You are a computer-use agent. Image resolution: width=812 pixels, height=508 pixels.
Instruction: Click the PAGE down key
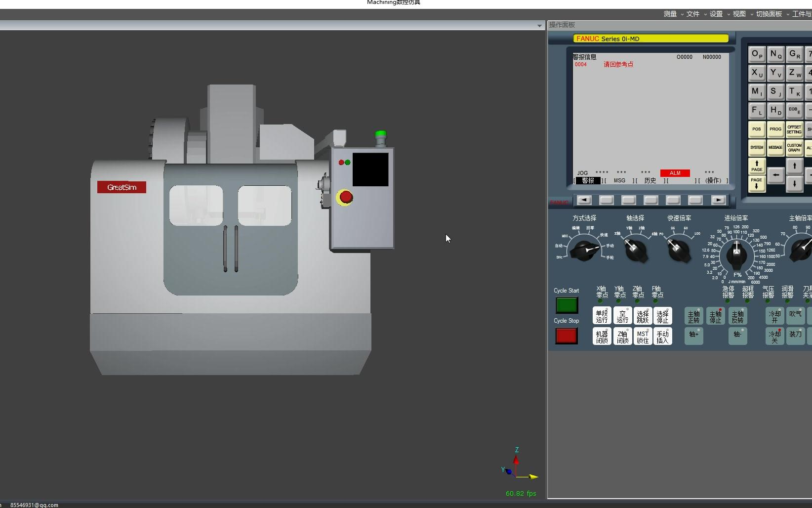(757, 184)
